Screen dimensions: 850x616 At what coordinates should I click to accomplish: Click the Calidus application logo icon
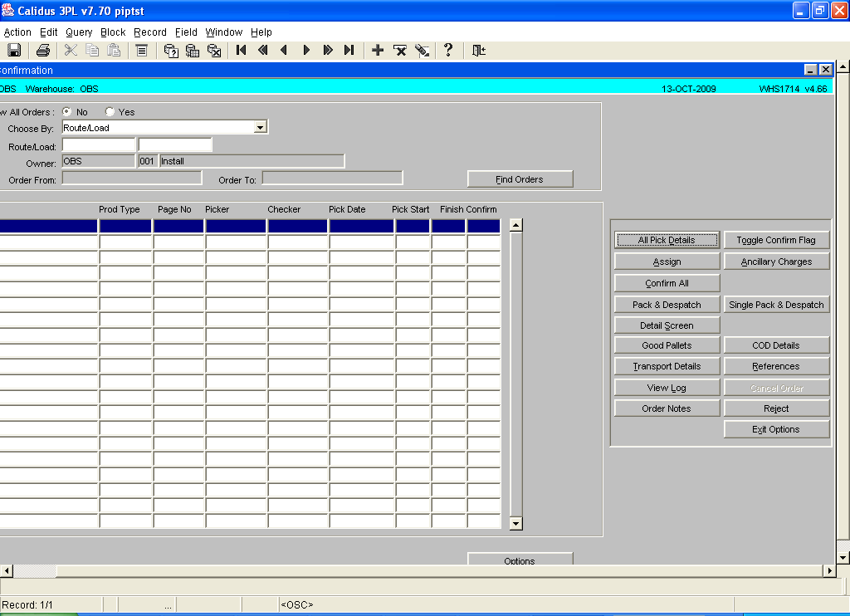(8, 10)
